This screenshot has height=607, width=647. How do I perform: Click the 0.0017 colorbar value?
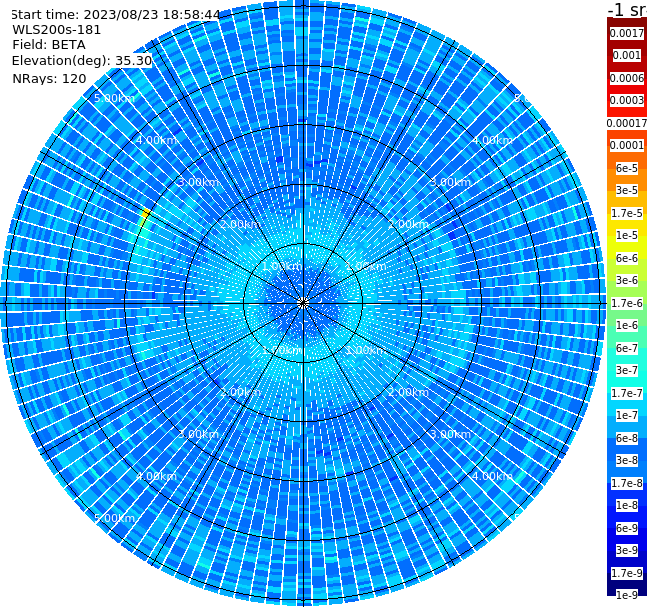[x=627, y=33]
